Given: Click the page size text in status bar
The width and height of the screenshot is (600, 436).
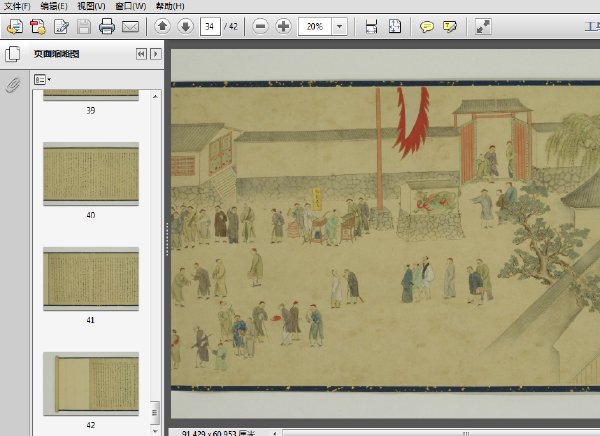Looking at the screenshot, I should [x=218, y=433].
